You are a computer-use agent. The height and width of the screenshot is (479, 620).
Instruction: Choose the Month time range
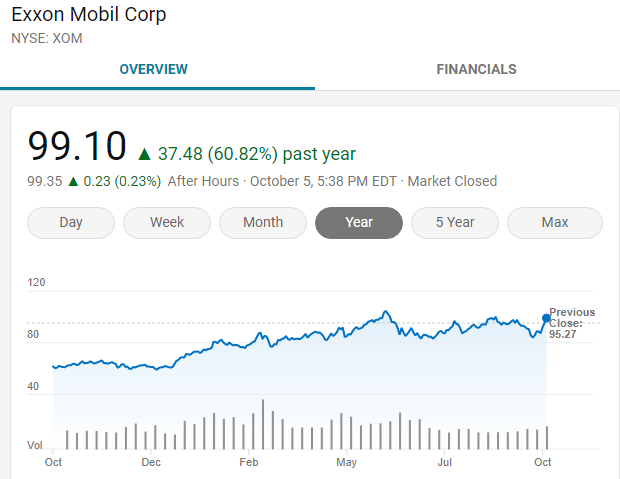coord(263,222)
